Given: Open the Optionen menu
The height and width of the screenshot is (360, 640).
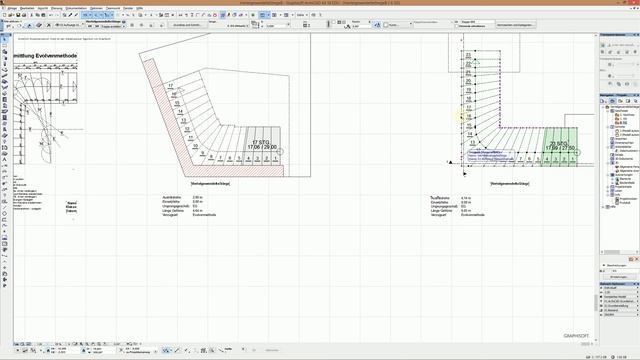Looking at the screenshot, I should coord(96,8).
